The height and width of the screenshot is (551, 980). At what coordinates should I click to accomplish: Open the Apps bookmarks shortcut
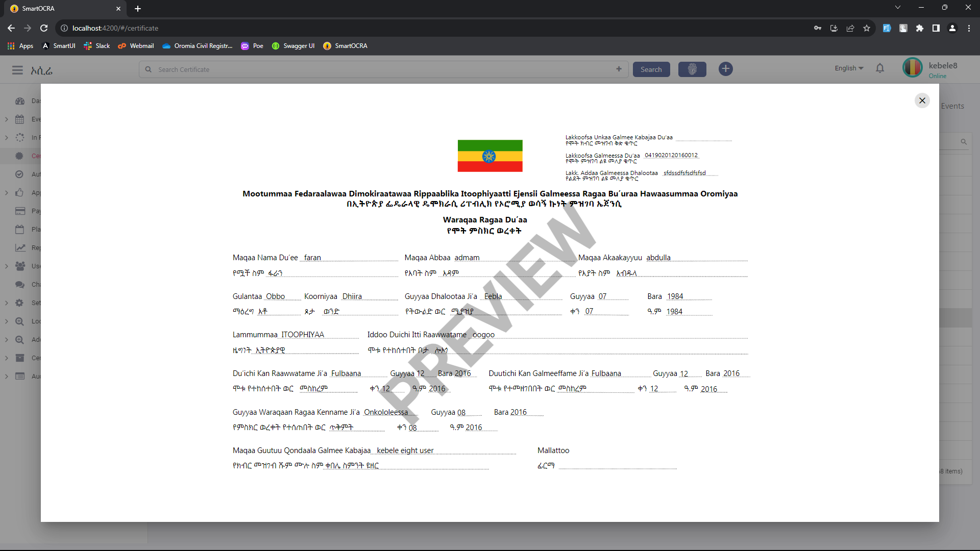coord(20,46)
